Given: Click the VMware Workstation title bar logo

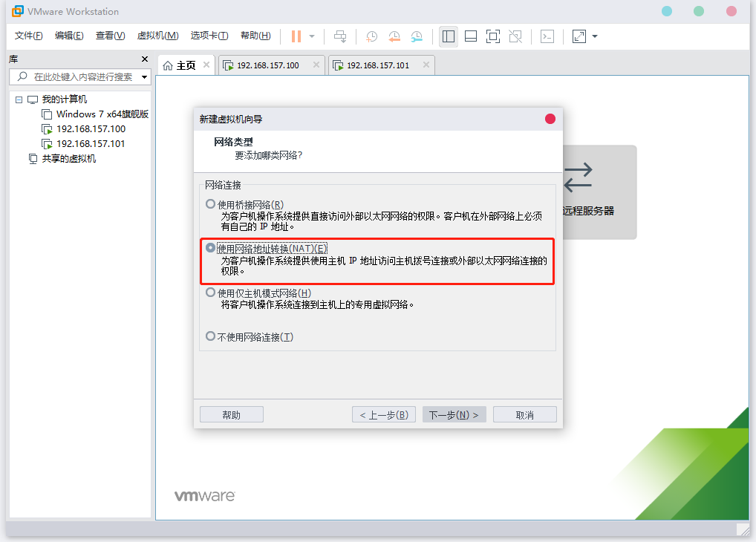Looking at the screenshot, I should click(x=18, y=11).
